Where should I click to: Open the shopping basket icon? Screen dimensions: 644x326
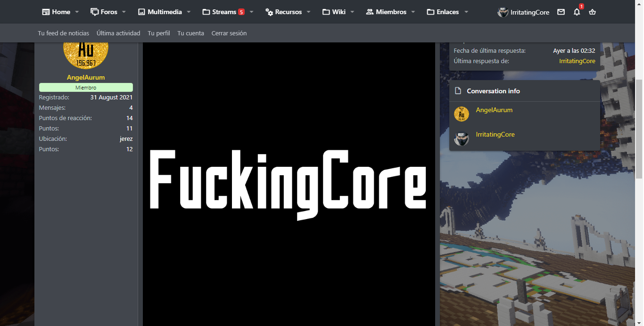coord(593,12)
